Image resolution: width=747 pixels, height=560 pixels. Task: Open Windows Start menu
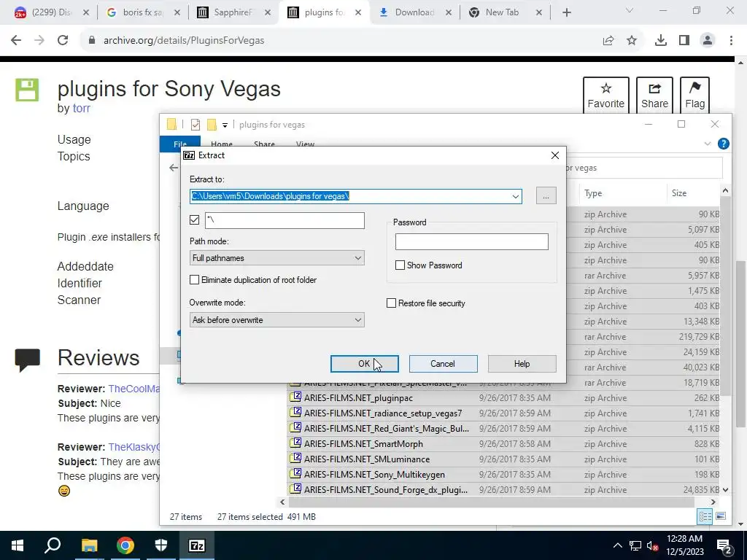18,545
